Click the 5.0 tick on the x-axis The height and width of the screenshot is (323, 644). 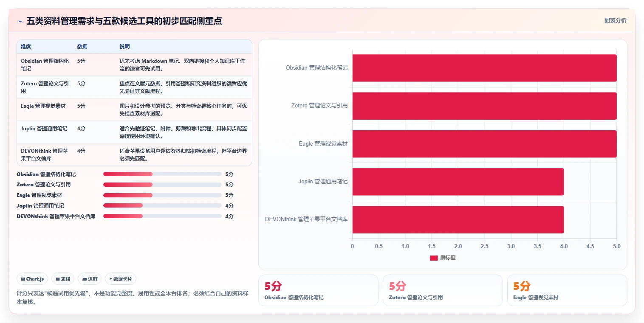click(617, 246)
